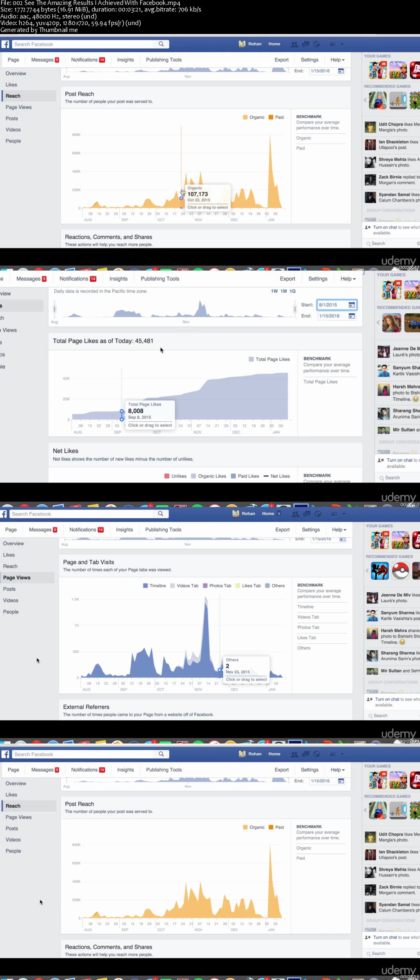Click Facebook logo in the 107,173 tooltip frame

pyautogui.click(x=5, y=44)
